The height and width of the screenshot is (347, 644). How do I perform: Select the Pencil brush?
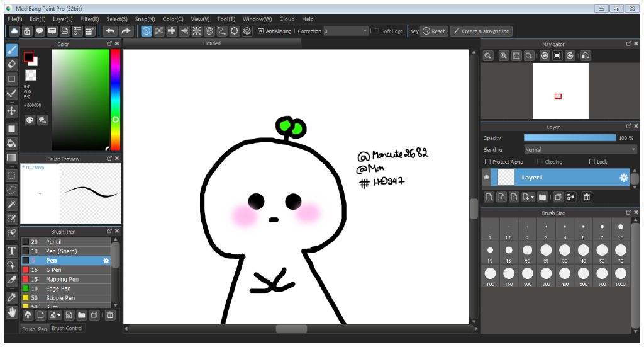pyautogui.click(x=65, y=242)
